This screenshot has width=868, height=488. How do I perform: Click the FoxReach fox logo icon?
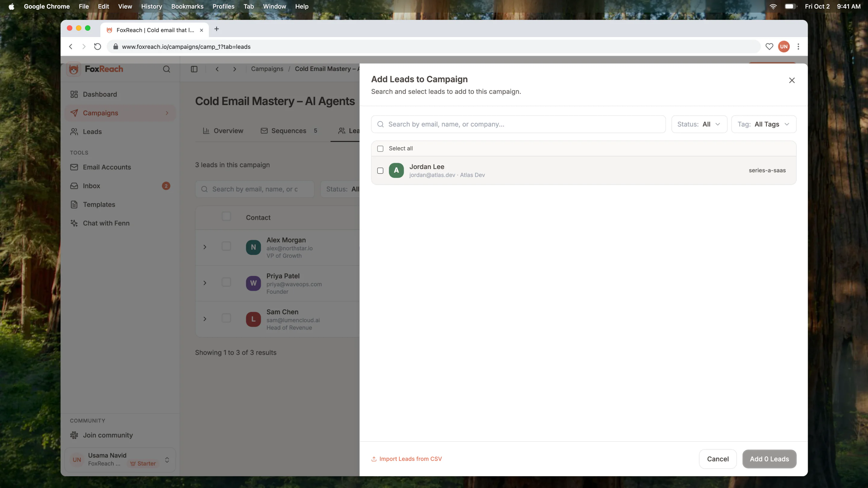coord(74,69)
